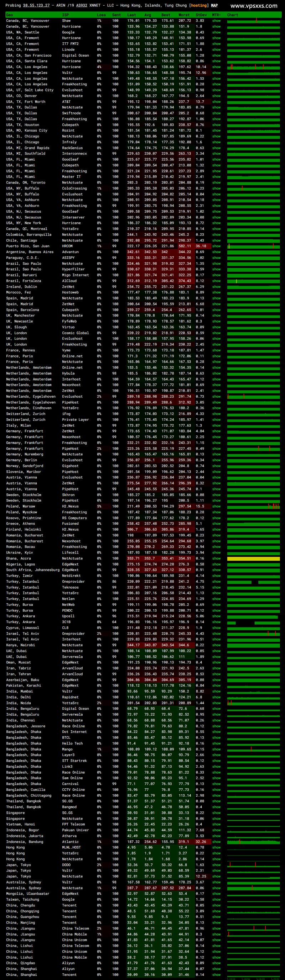The image size is (285, 980).
Task: Click the chart for Puerto Rico, San Juan
Action: [253, 246]
